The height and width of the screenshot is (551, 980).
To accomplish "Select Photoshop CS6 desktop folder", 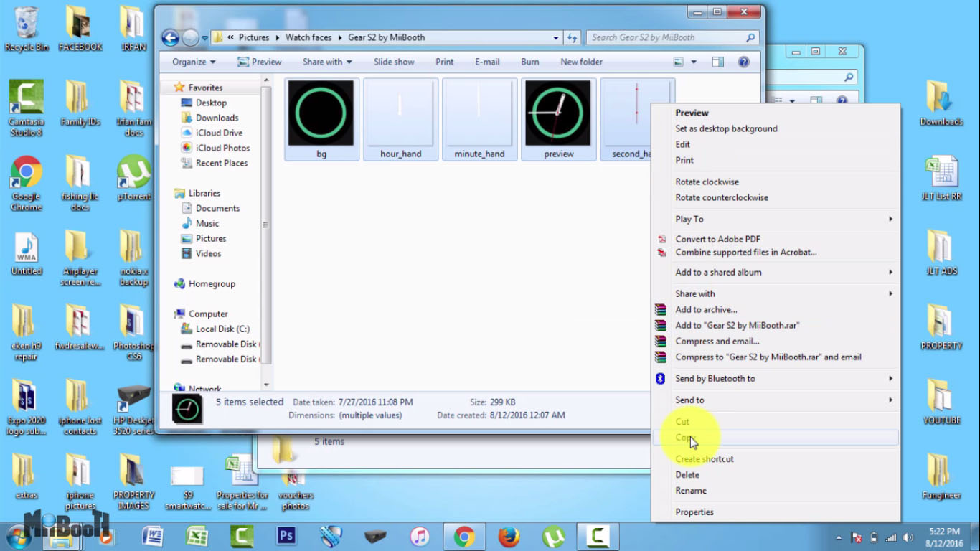I will [133, 333].
